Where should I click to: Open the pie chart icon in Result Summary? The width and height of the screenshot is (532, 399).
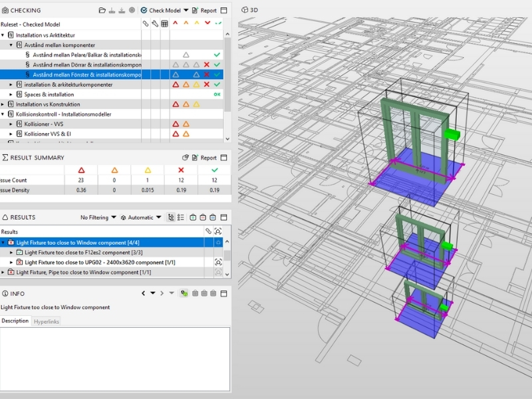click(186, 158)
